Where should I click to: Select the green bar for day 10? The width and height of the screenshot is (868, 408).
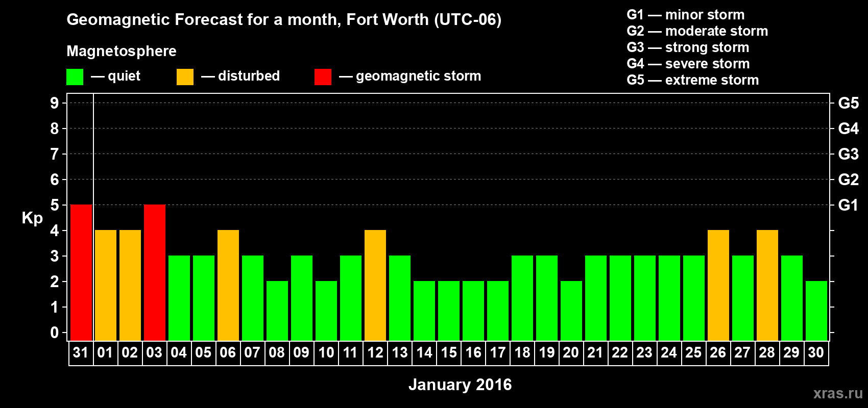tap(326, 311)
